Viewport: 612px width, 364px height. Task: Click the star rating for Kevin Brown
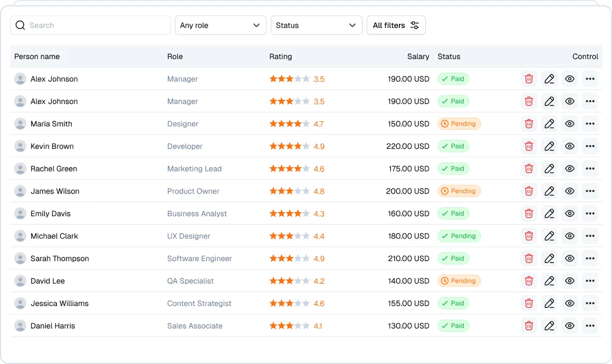290,146
